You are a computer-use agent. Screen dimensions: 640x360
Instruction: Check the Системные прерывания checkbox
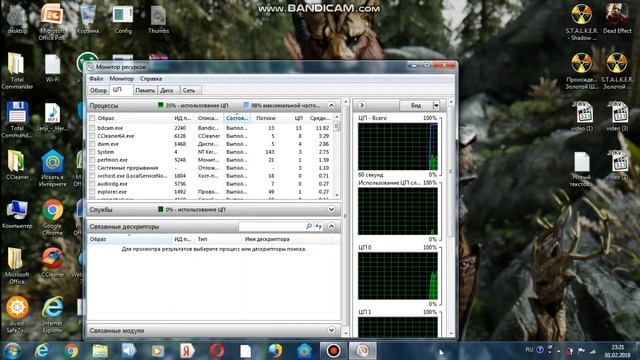(92, 168)
